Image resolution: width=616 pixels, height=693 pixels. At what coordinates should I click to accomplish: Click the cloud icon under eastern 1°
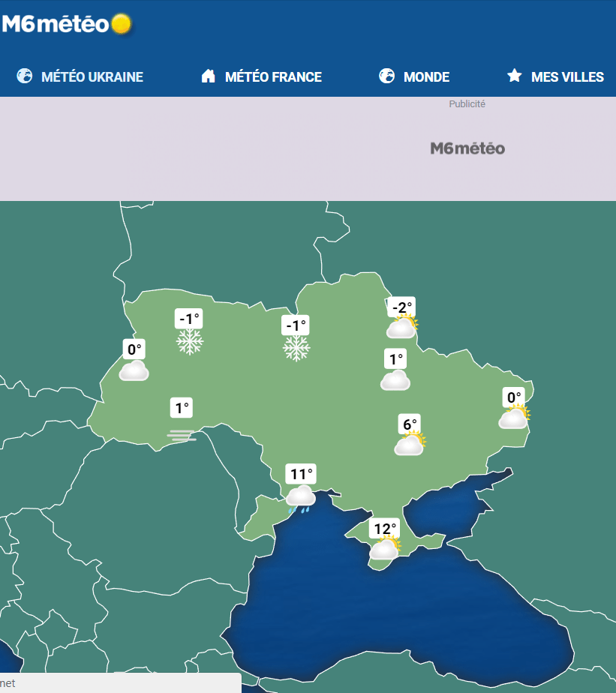[395, 380]
